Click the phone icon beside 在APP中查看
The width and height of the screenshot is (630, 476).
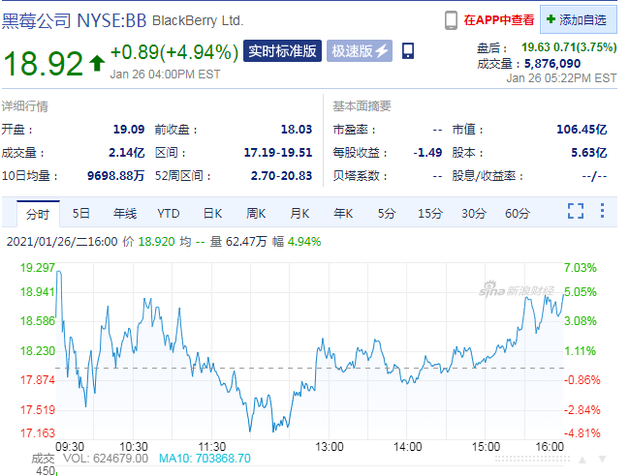click(x=451, y=20)
